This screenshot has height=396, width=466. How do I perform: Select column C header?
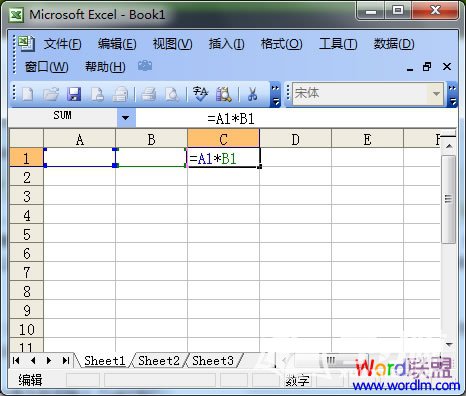pyautogui.click(x=223, y=139)
